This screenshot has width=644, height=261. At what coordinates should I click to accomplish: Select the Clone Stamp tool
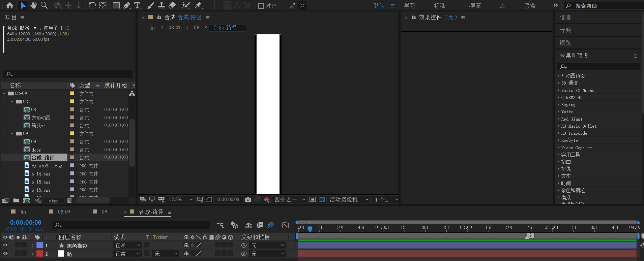[x=162, y=5]
